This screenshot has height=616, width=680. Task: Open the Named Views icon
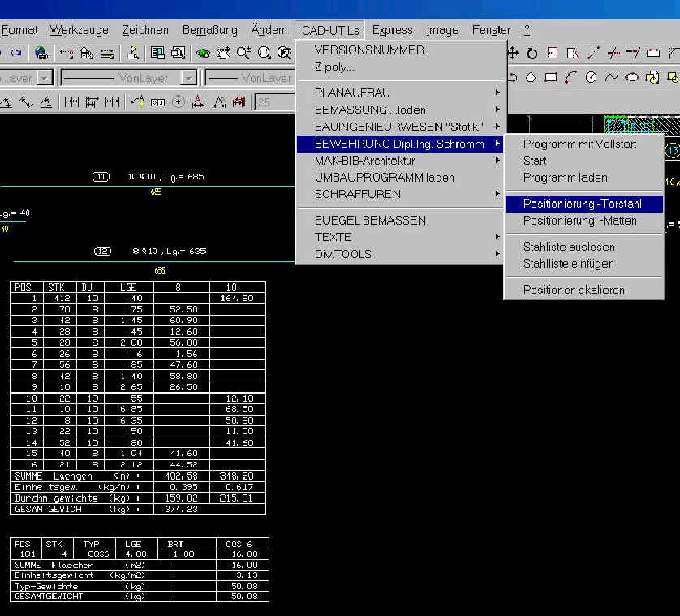coord(178,53)
